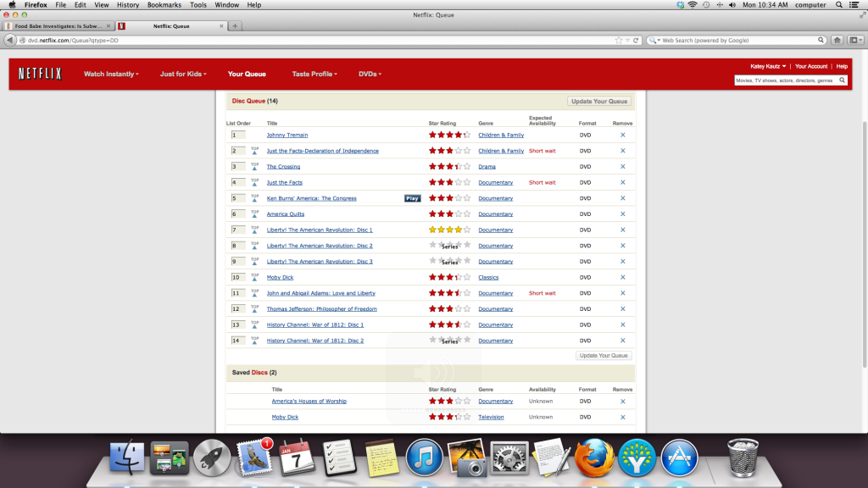
Task: Launch iTunes from the dock
Action: (424, 457)
